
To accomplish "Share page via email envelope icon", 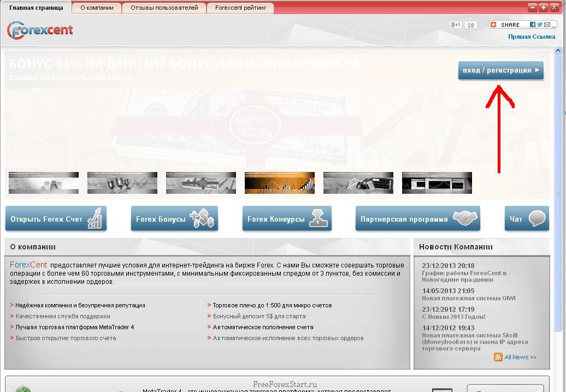I will coord(547,25).
